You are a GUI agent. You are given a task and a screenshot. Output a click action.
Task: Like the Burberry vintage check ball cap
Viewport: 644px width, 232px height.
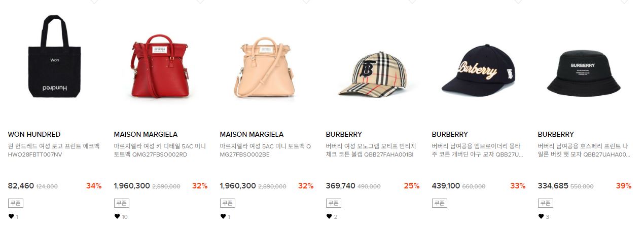click(329, 217)
